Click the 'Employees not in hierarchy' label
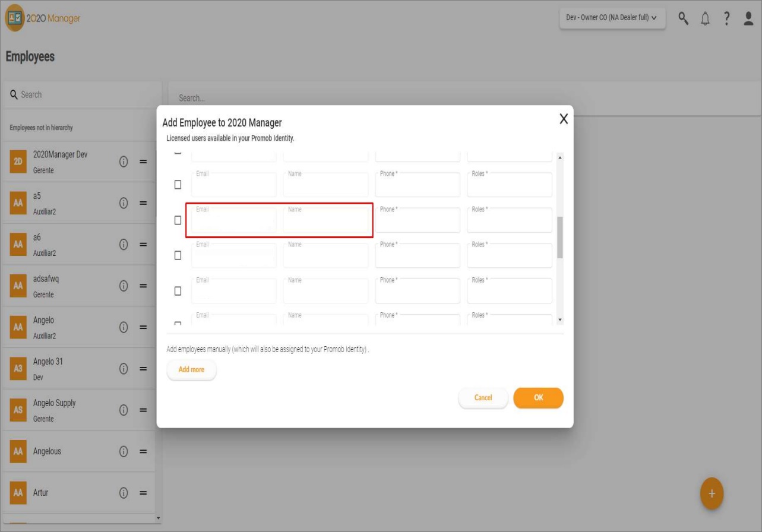The image size is (762, 532). coord(42,128)
